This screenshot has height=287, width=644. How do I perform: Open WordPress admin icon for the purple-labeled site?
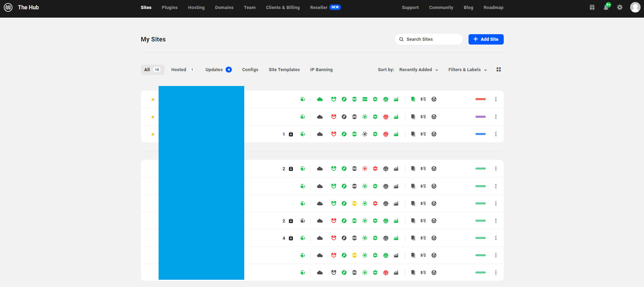point(434,117)
